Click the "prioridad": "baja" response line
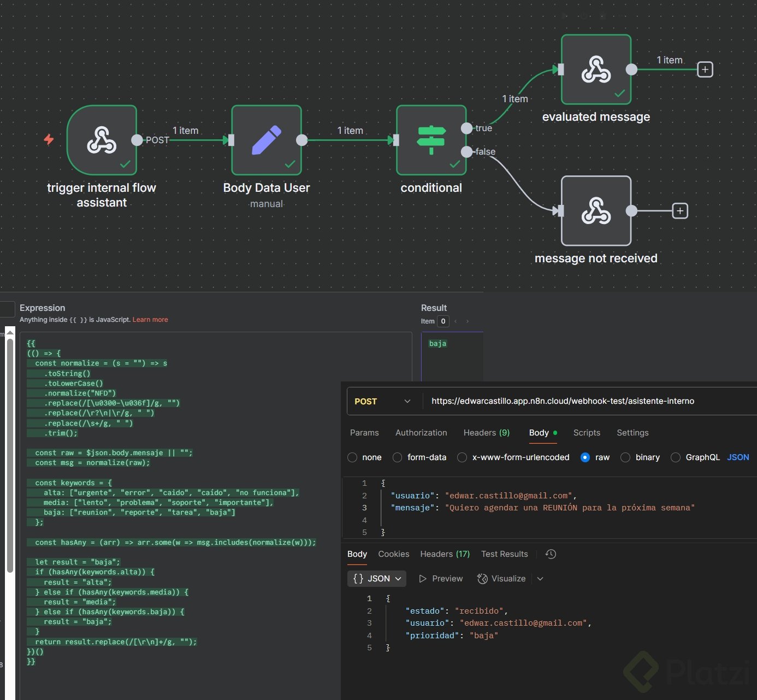Screen dimensions: 757x700 [452, 636]
